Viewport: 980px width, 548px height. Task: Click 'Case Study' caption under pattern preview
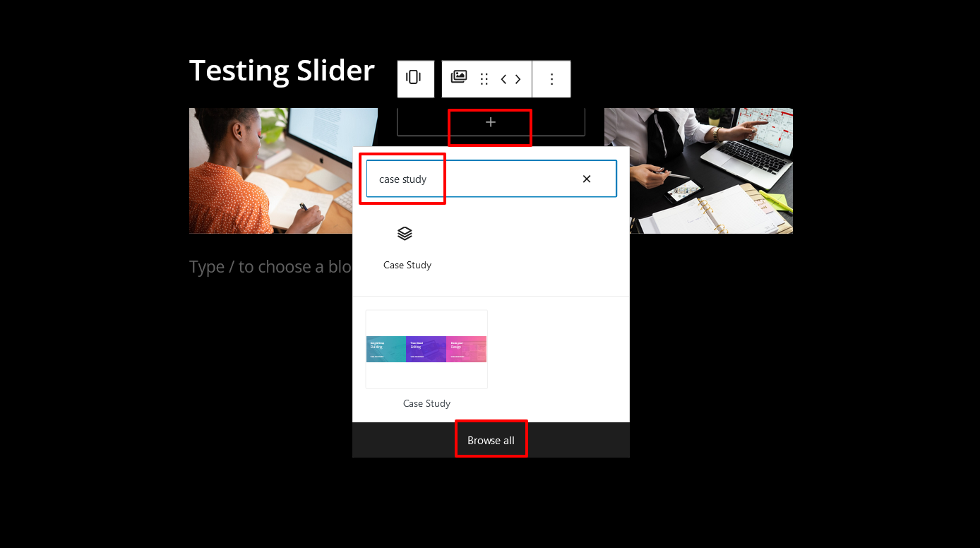(x=426, y=404)
